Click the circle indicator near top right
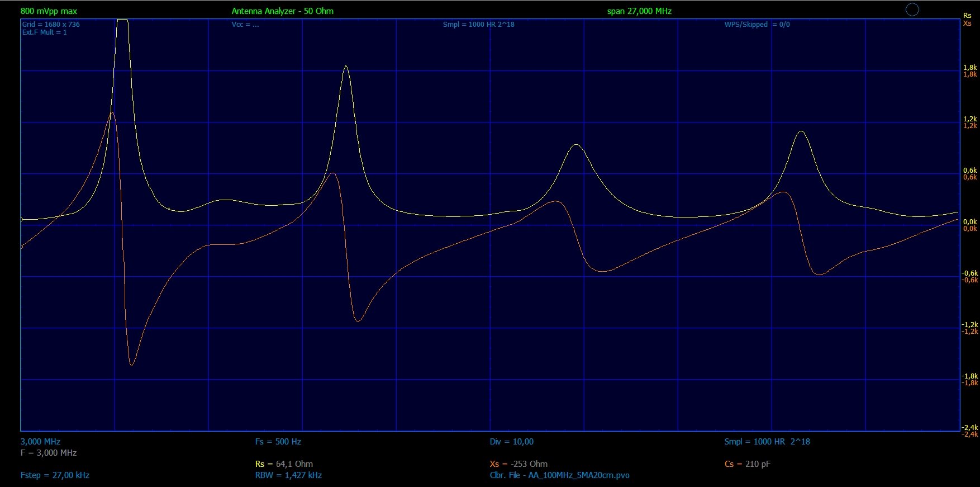The image size is (980, 487). pyautogui.click(x=912, y=10)
